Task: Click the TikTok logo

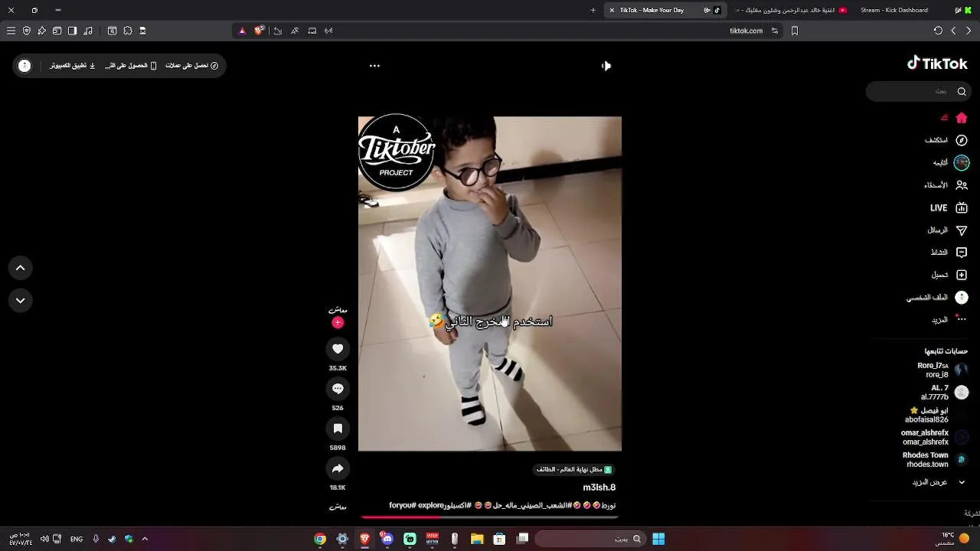Action: pos(937,64)
